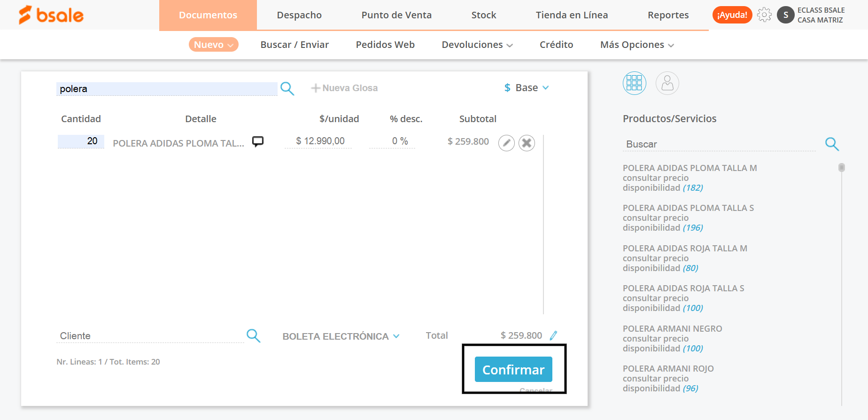Select the products grid view icon
Screen dimensions: 868x420
pyautogui.click(x=635, y=83)
